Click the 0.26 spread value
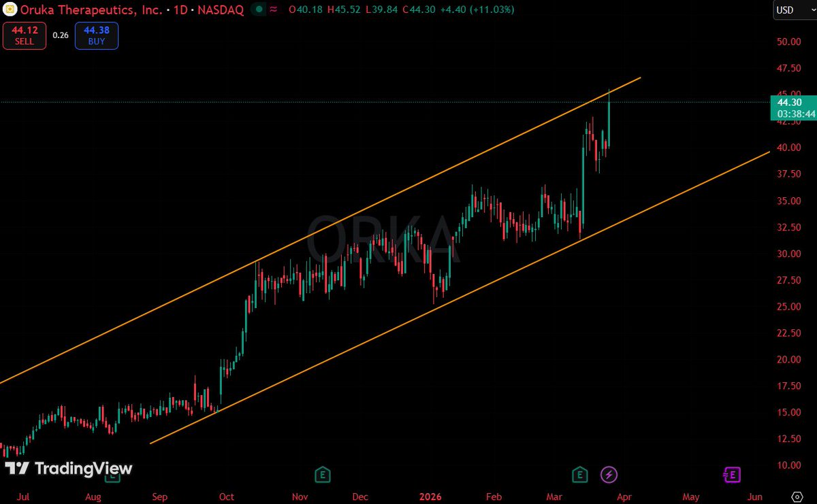Screen dimensions: 817x504 pyautogui.click(x=61, y=35)
